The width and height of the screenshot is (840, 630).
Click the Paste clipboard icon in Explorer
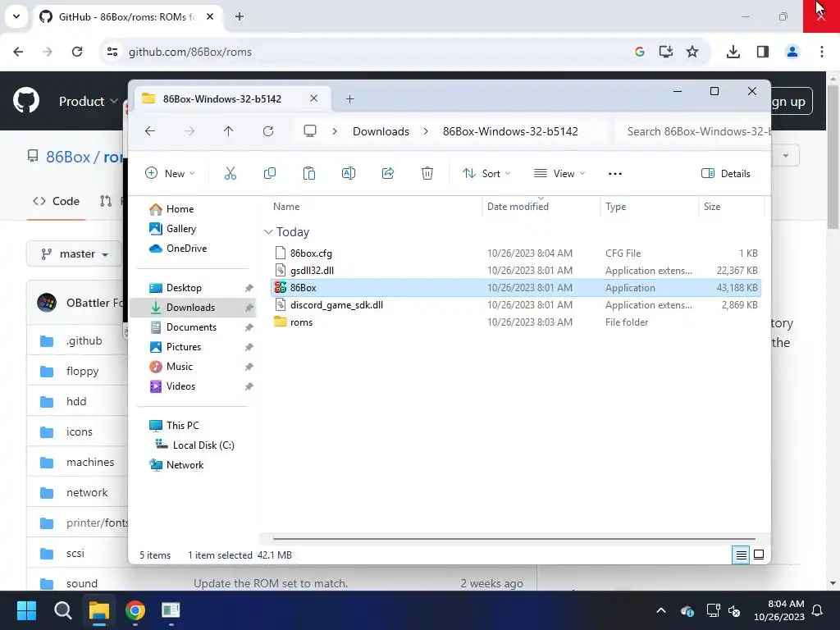309,174
